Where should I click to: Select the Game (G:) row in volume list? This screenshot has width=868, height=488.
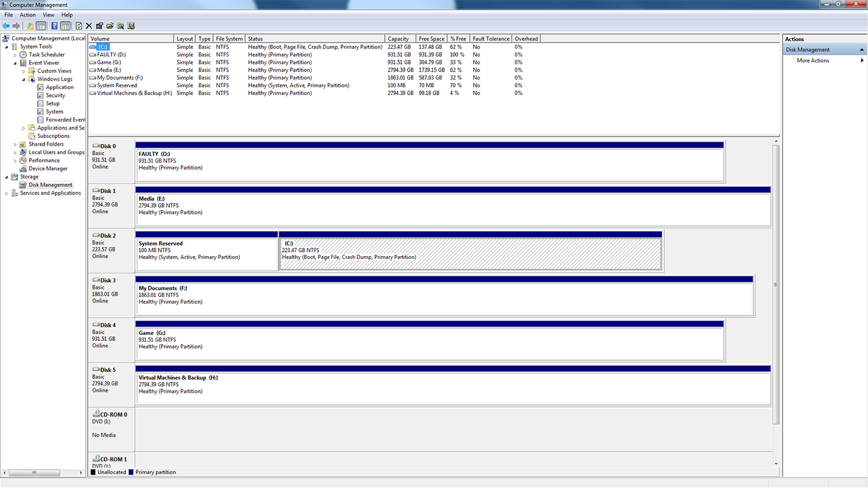313,63
